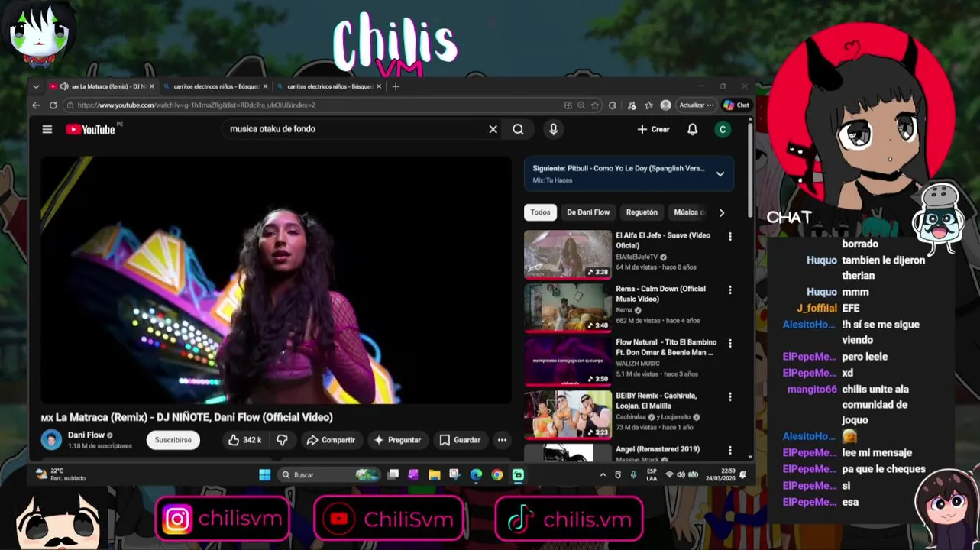The image size is (980, 550).
Task: Like the video showing 342 k
Action: pyautogui.click(x=244, y=440)
